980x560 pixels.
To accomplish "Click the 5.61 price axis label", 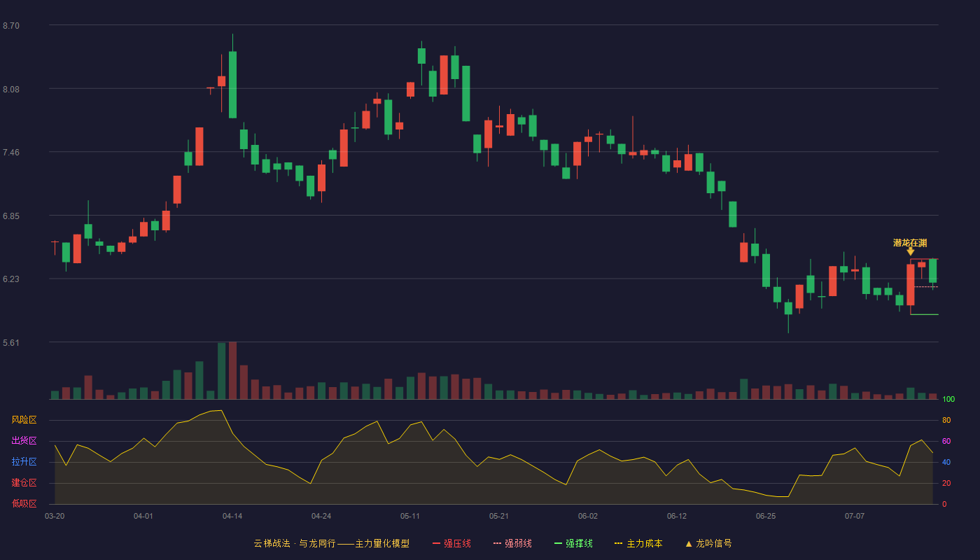I will tap(11, 343).
